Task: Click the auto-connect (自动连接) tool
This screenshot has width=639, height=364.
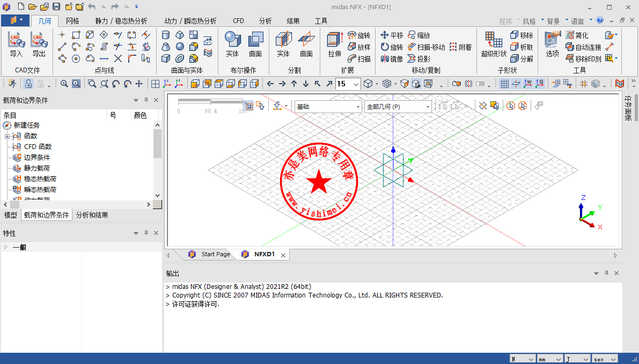Action: click(x=584, y=47)
